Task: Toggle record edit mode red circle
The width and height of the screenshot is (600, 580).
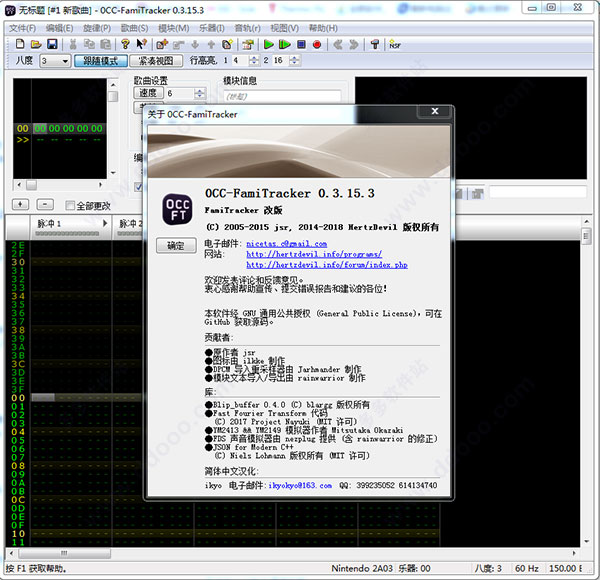Action: pos(317,44)
